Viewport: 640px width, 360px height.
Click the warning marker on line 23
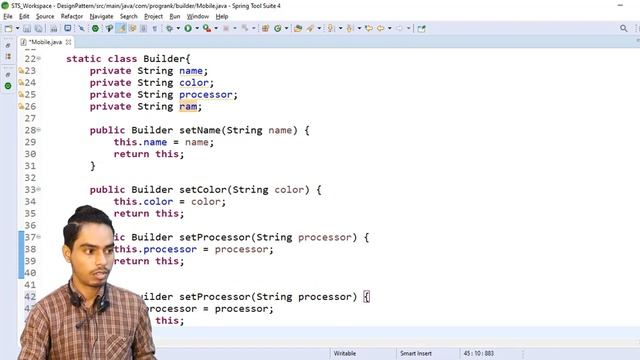click(x=21, y=71)
